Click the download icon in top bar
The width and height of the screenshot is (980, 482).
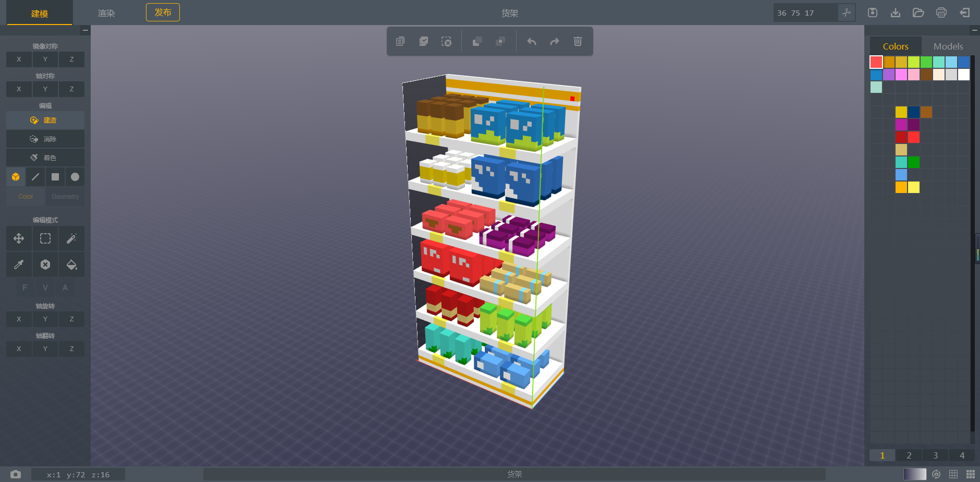pos(896,13)
